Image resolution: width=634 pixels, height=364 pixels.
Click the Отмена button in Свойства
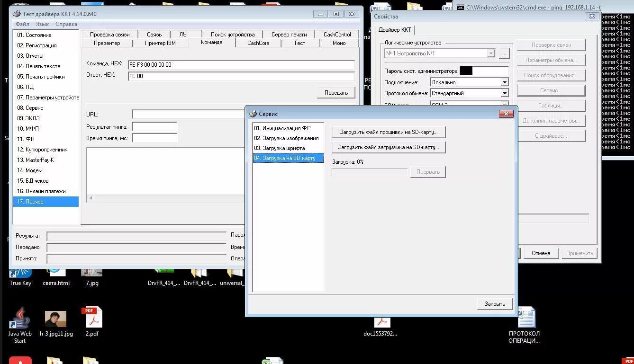click(541, 253)
